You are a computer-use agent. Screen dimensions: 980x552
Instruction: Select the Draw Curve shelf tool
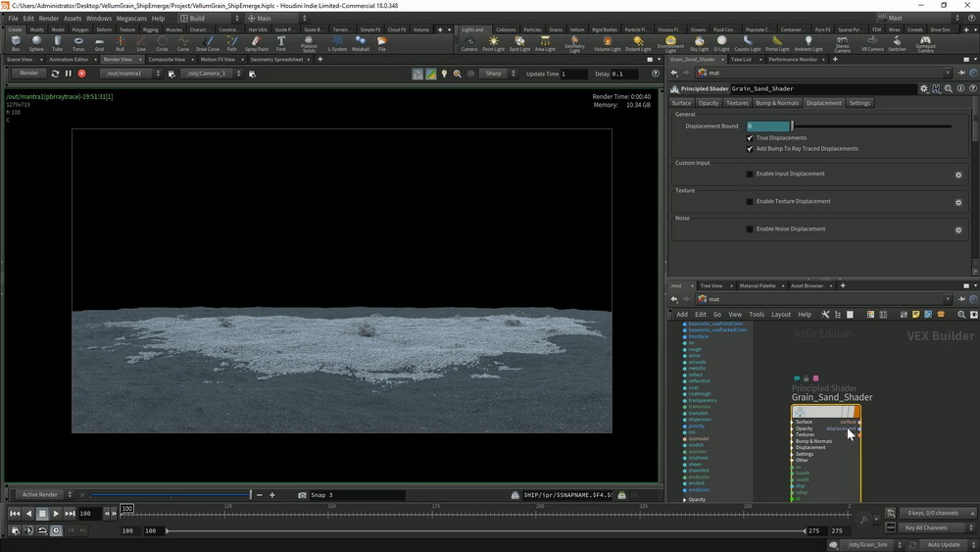tap(208, 43)
